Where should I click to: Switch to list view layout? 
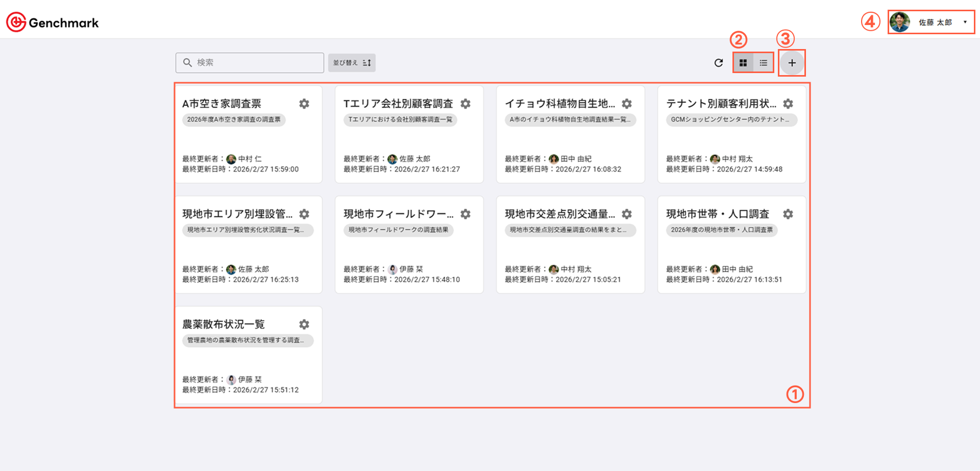763,63
